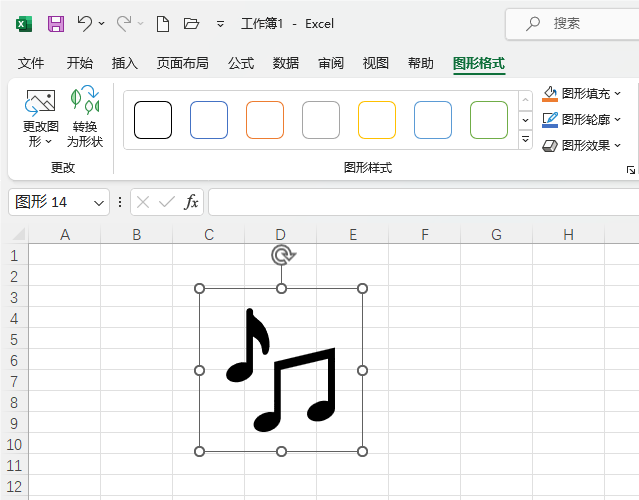Select column G header
This screenshot has height=500, width=639.
(496, 235)
